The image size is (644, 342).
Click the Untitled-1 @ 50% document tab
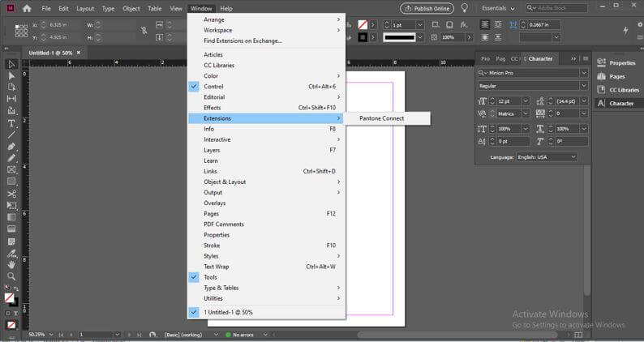tap(50, 53)
